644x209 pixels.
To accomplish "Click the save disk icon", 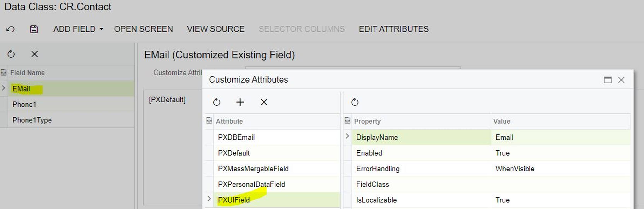I will pyautogui.click(x=34, y=29).
